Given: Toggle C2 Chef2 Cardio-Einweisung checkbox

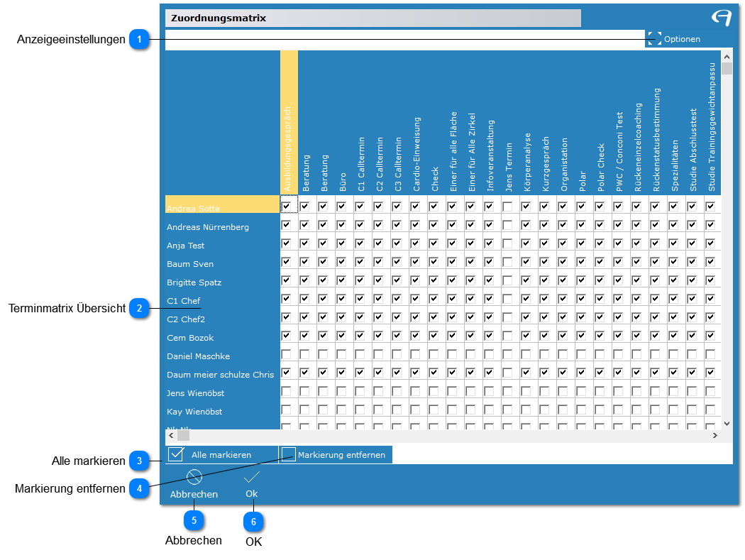Looking at the screenshot, I should [415, 317].
